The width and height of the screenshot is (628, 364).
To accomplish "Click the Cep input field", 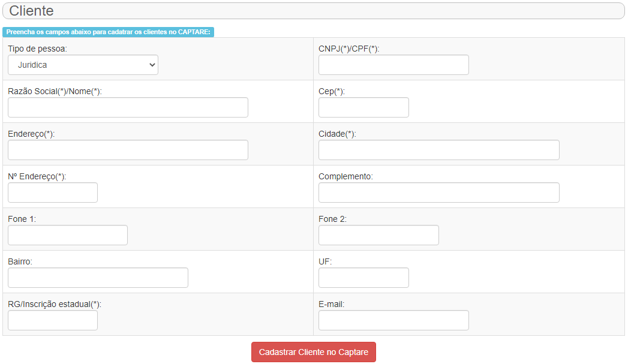I will 363,107.
